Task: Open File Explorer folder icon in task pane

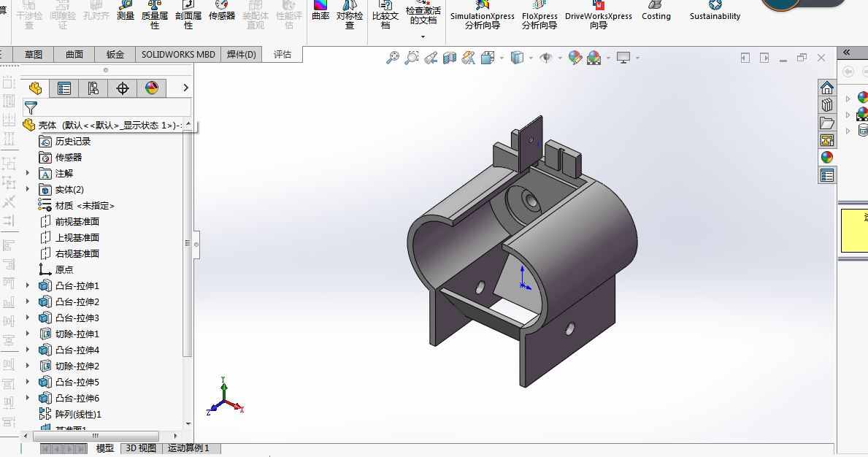Action: click(x=827, y=123)
